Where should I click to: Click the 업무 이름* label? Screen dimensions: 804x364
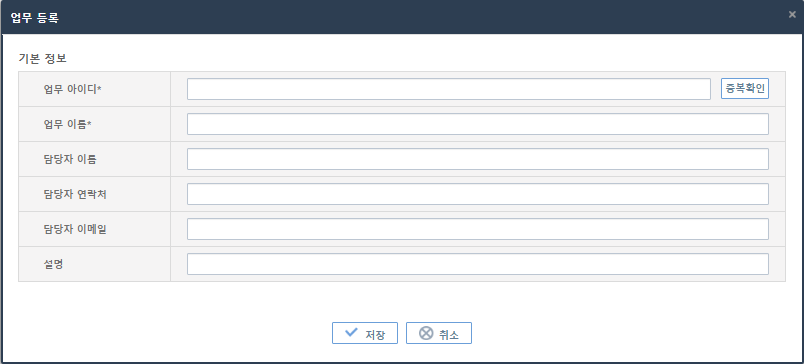click(x=68, y=124)
